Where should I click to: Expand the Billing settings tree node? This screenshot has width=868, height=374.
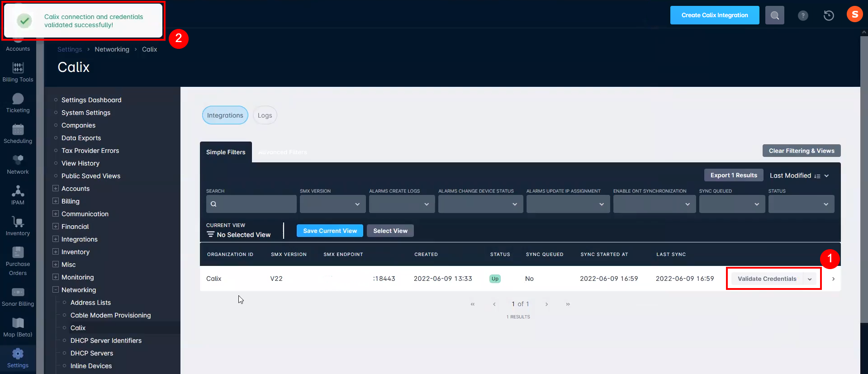56,201
